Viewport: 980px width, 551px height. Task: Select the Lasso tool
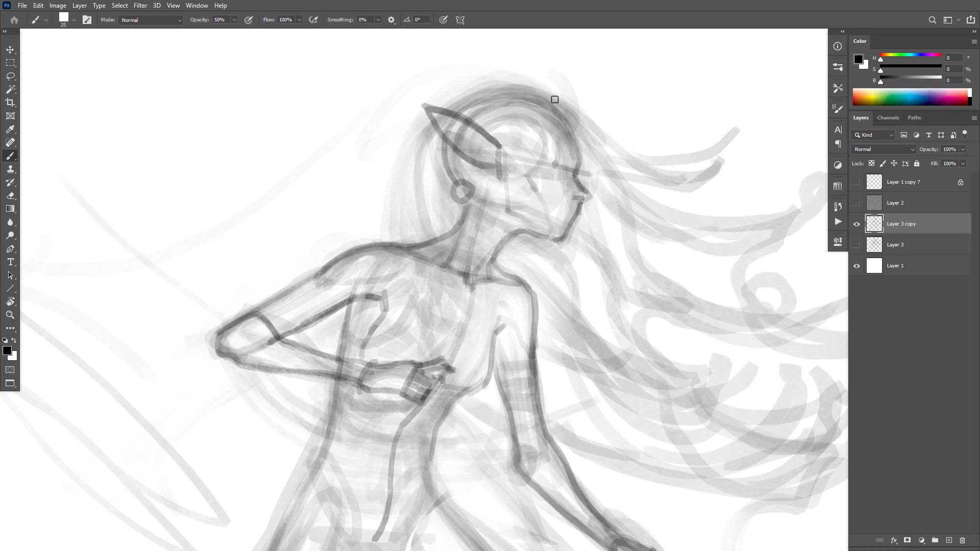(10, 76)
